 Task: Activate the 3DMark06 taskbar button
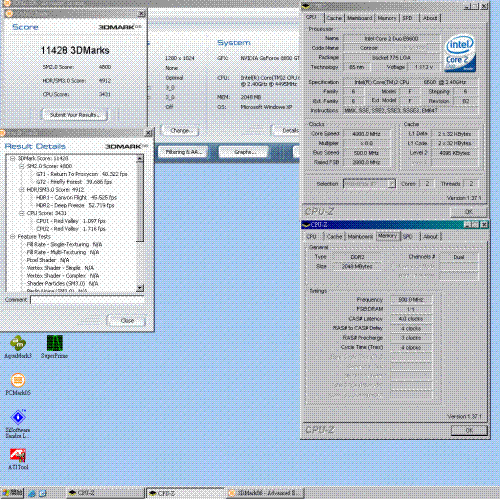pyautogui.click(x=265, y=493)
